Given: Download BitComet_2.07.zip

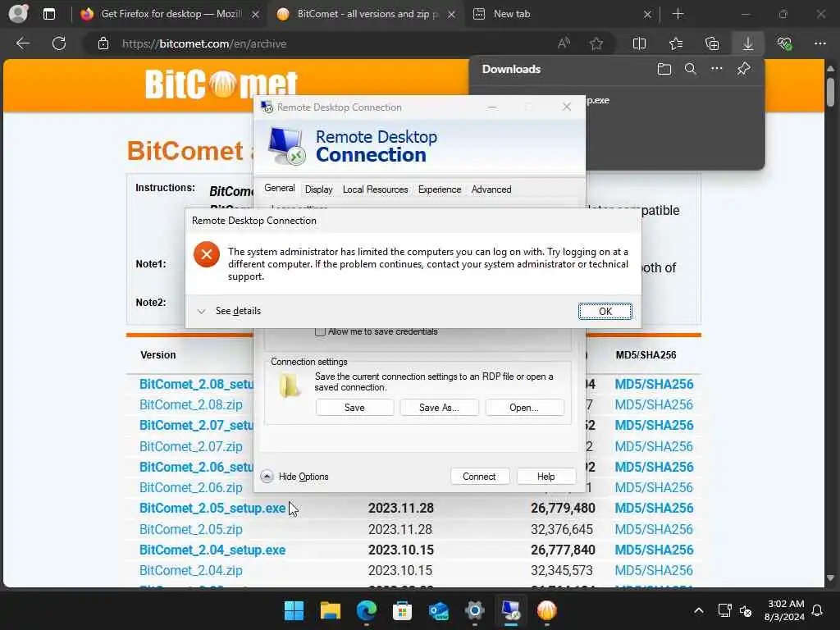Looking at the screenshot, I should 190,446.
